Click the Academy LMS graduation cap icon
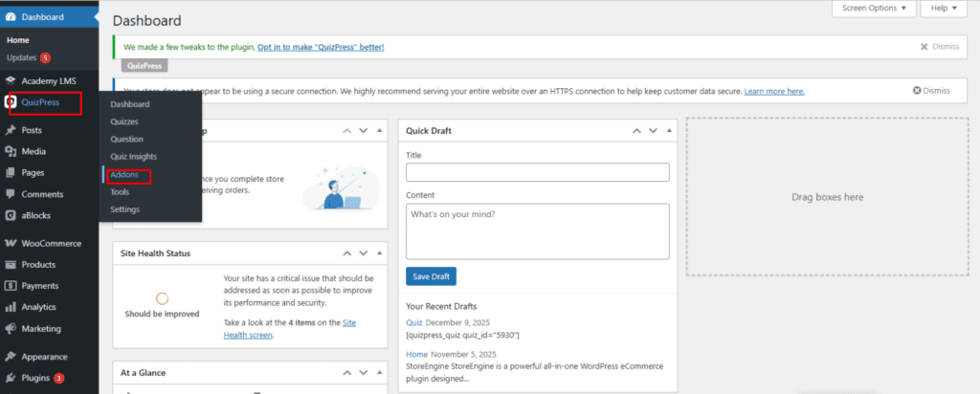The width and height of the screenshot is (980, 394). [11, 81]
